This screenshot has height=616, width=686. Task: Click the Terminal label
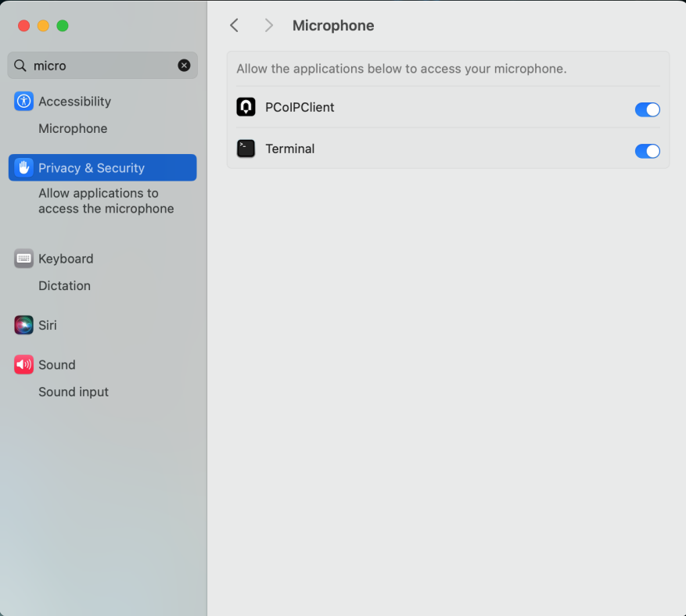pyautogui.click(x=290, y=149)
